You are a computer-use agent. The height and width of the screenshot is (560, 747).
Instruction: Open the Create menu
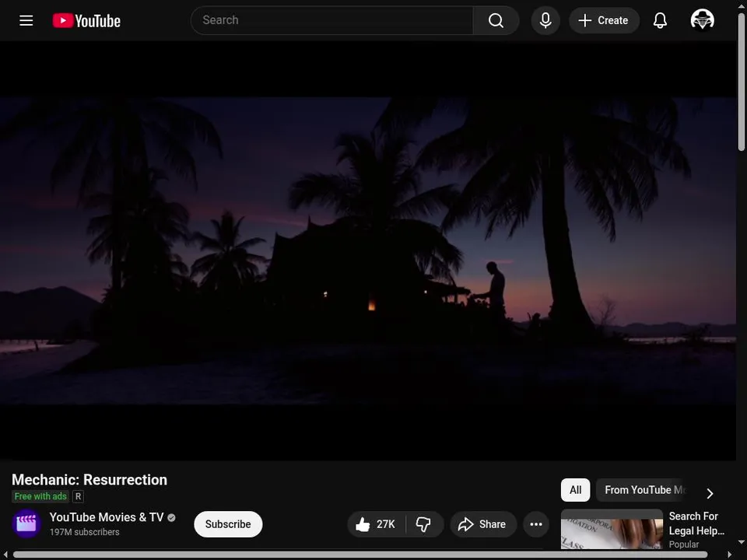[x=604, y=20]
